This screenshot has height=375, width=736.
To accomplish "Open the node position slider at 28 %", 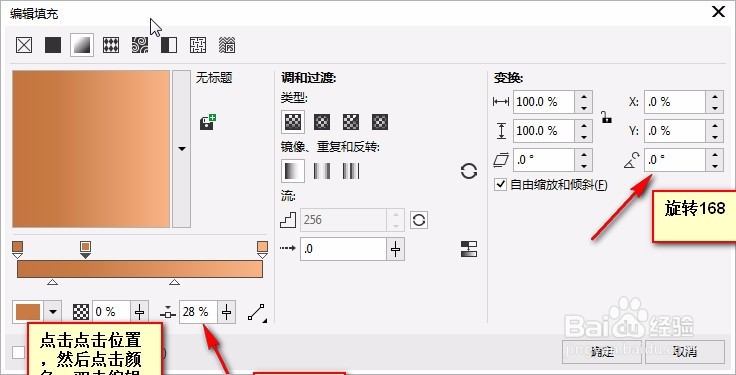I will click(x=227, y=312).
